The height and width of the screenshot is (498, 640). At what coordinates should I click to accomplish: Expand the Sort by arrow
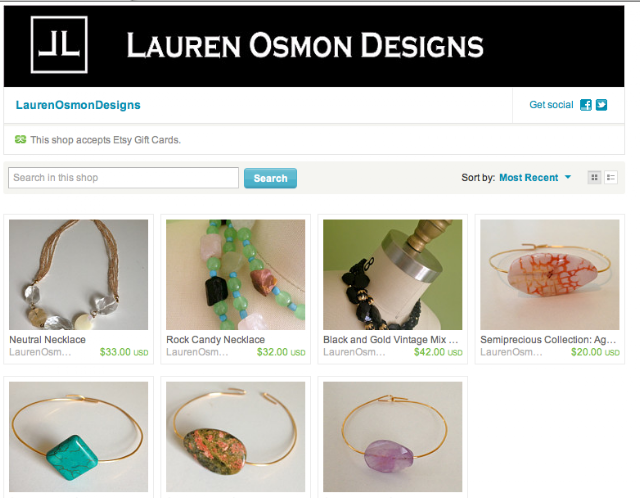click(x=568, y=177)
